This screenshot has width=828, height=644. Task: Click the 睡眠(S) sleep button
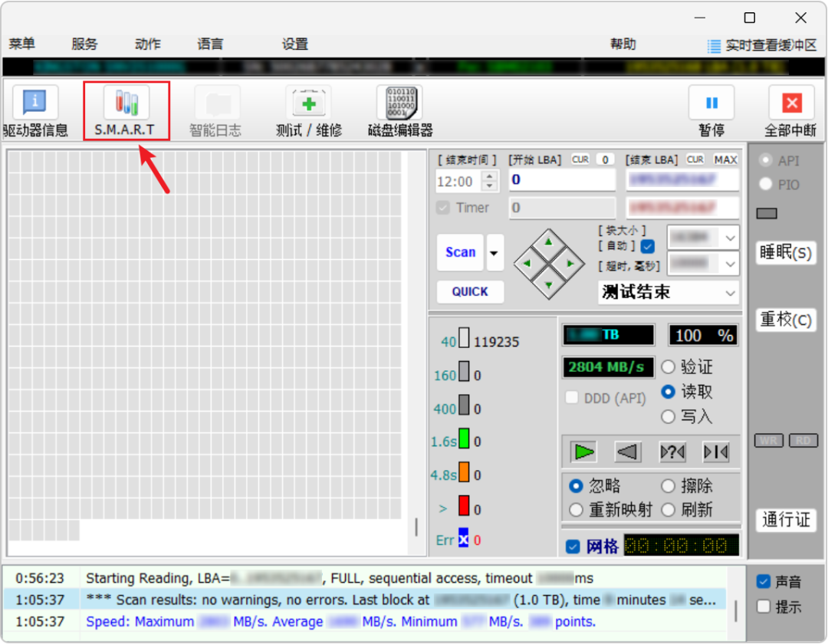[x=786, y=252]
